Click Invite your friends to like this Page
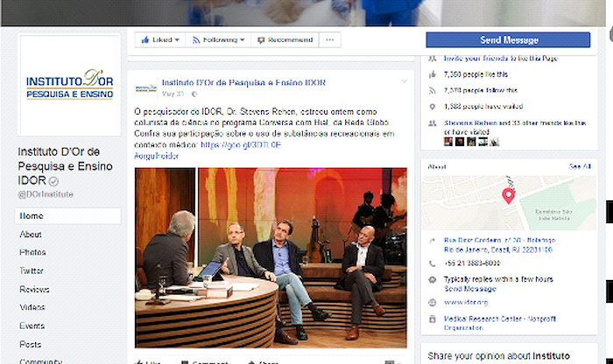The height and width of the screenshot is (364, 613). [x=501, y=59]
